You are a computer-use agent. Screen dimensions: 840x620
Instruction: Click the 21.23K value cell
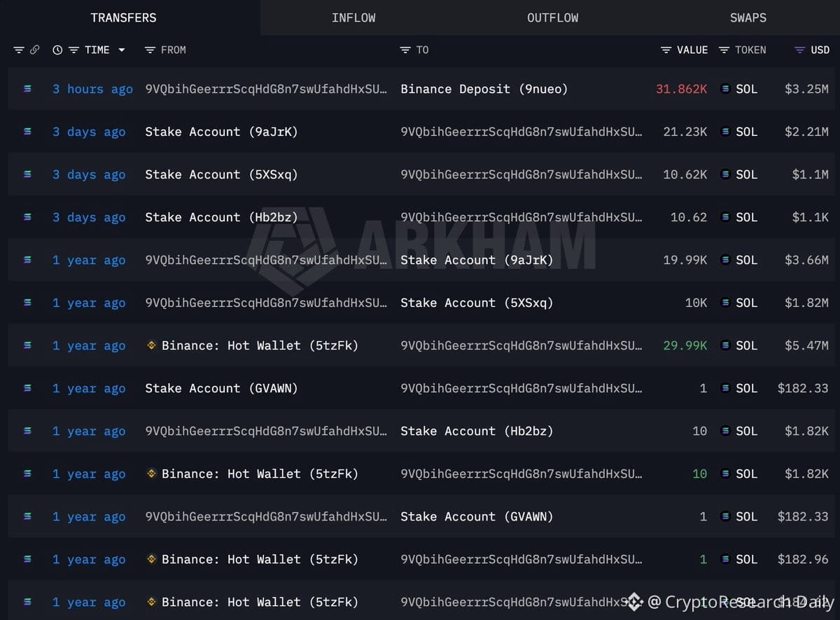point(685,132)
